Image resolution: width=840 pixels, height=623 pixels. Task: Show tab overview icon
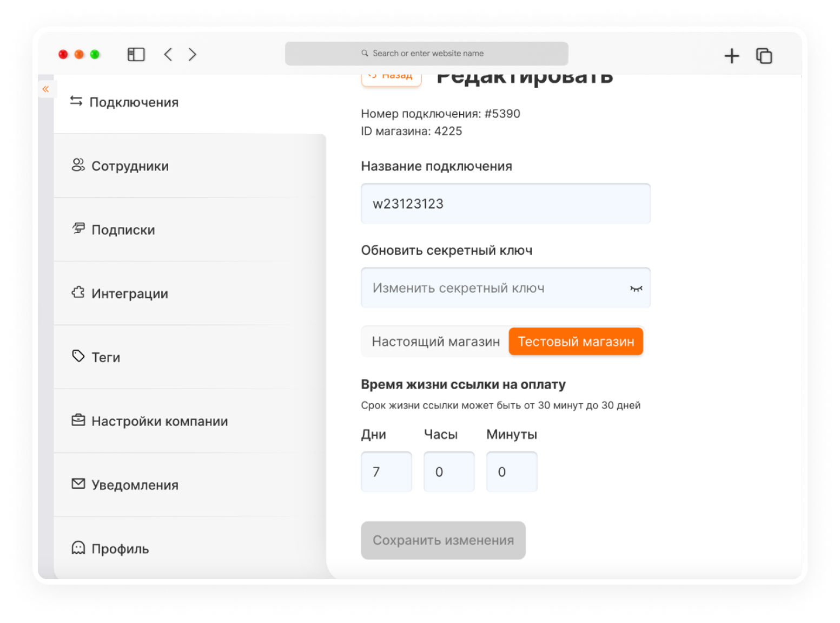click(x=764, y=56)
